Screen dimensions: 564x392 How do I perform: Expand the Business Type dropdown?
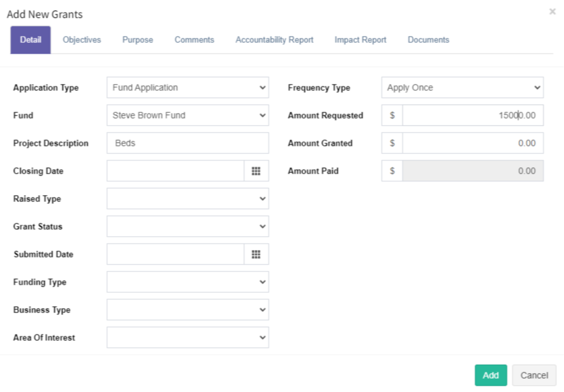188,310
